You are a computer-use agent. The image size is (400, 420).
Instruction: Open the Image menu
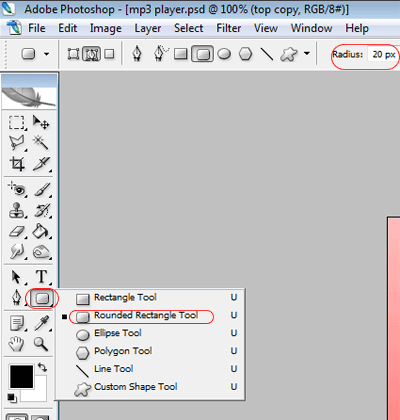[106, 28]
